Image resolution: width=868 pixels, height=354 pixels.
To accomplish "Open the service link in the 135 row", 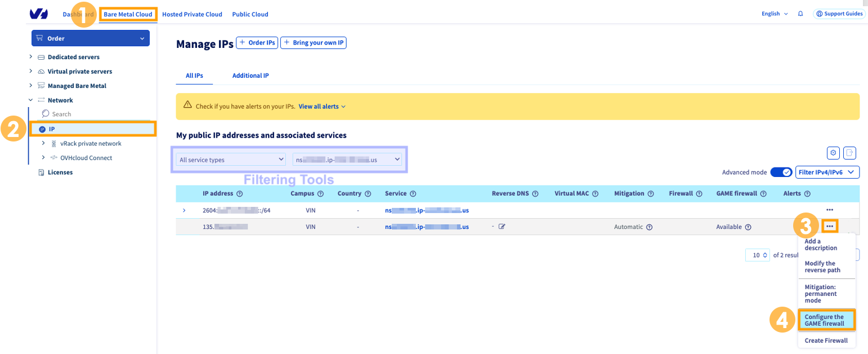I will point(427,227).
